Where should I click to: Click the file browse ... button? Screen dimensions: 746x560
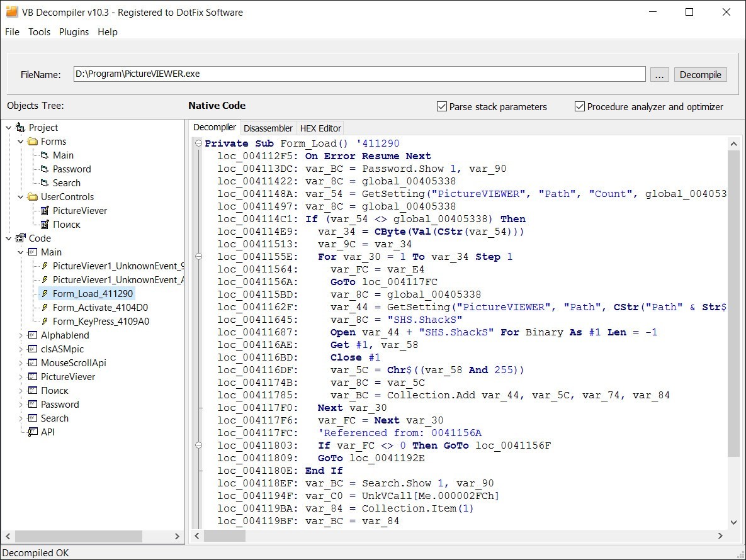pos(659,74)
